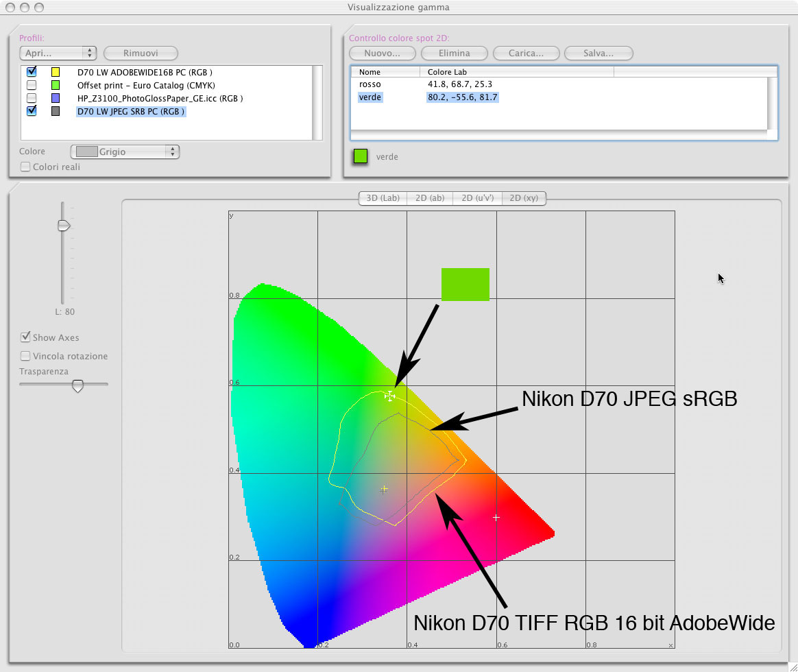This screenshot has height=672, width=798.
Task: Click the Rimuovi button
Action: click(141, 53)
